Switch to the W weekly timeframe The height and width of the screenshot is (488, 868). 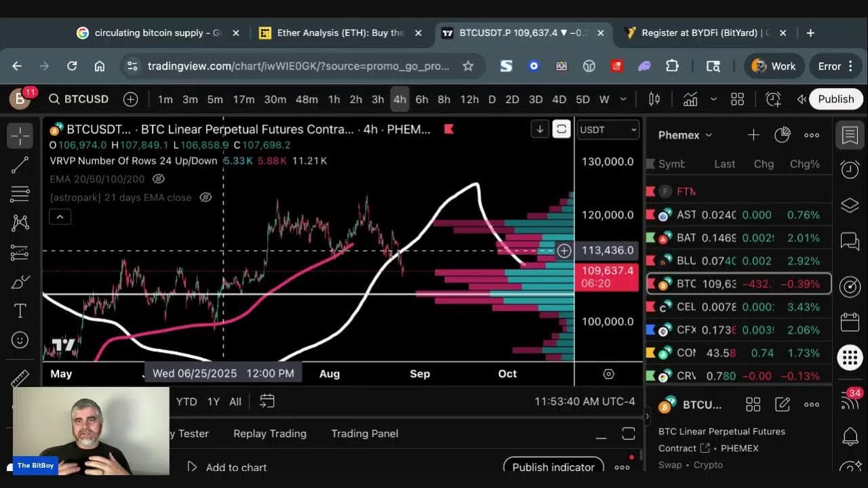pyautogui.click(x=604, y=100)
